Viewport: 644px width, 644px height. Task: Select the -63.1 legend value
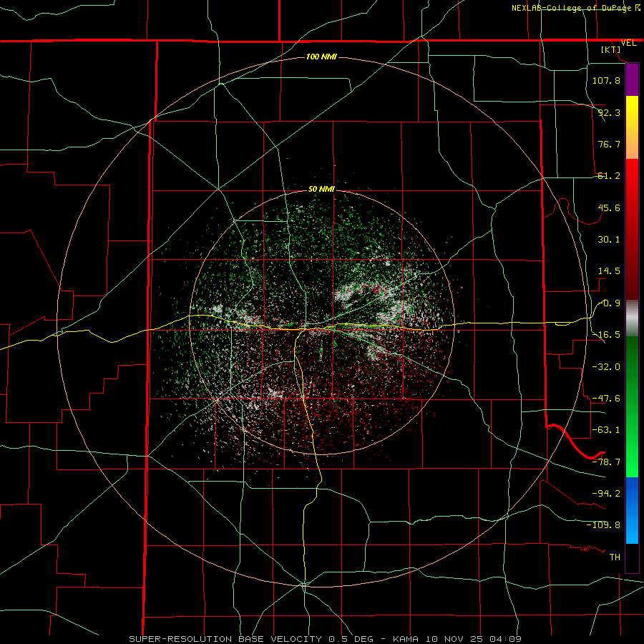click(x=606, y=430)
